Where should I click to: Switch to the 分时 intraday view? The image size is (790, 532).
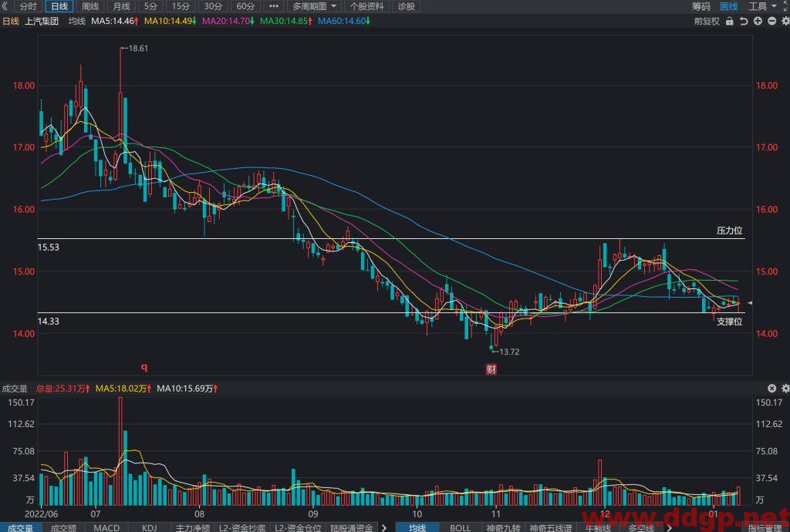pyautogui.click(x=29, y=6)
